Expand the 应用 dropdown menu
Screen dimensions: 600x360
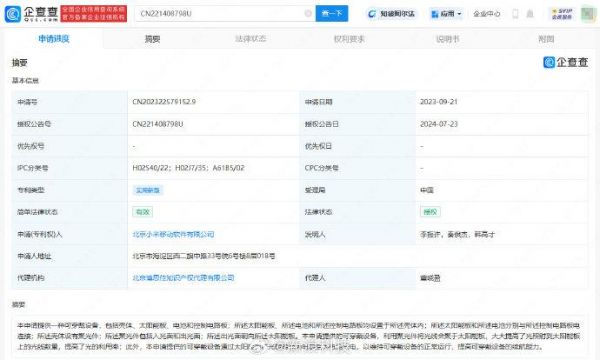pos(446,14)
